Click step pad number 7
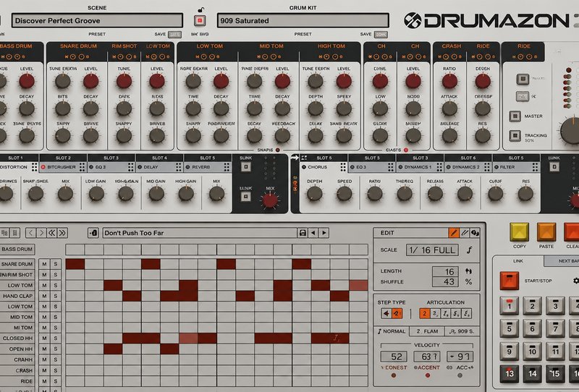The height and width of the screenshot is (392, 579). point(555,328)
